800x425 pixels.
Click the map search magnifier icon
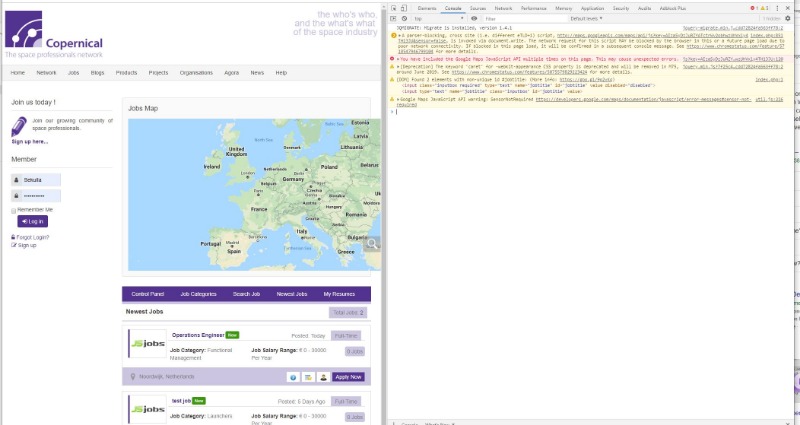coord(371,243)
